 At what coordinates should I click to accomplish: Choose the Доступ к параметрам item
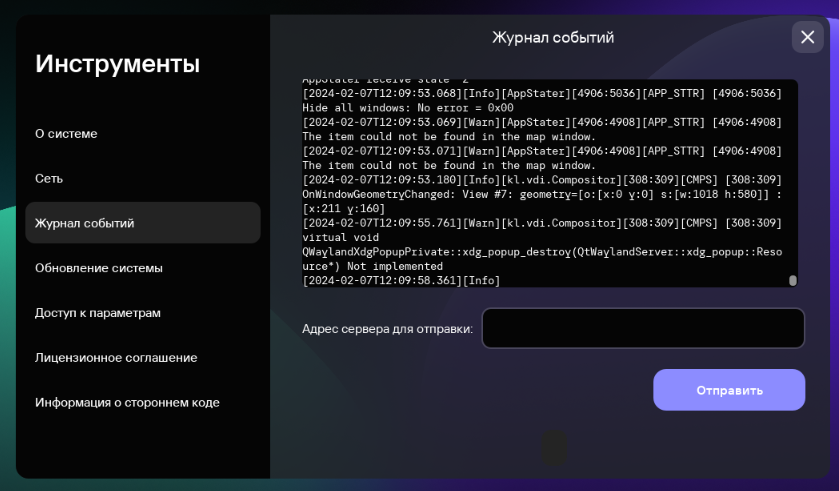(x=97, y=313)
